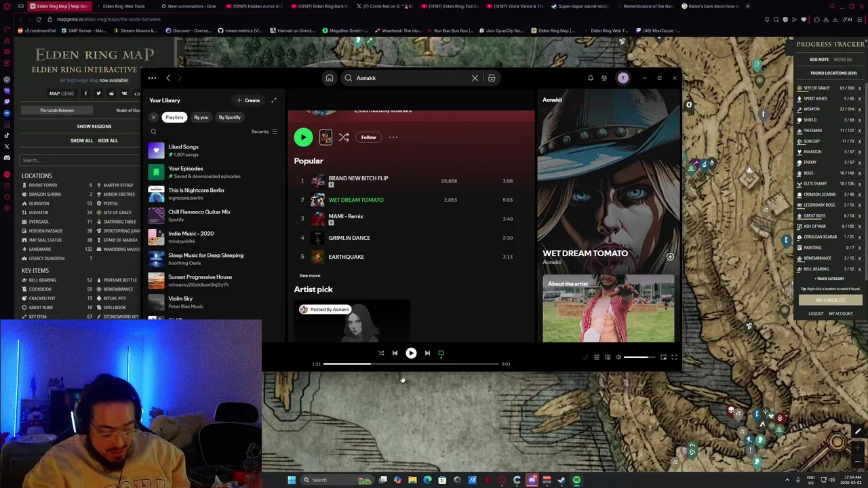Open My Checklist in map tracker

(x=830, y=300)
